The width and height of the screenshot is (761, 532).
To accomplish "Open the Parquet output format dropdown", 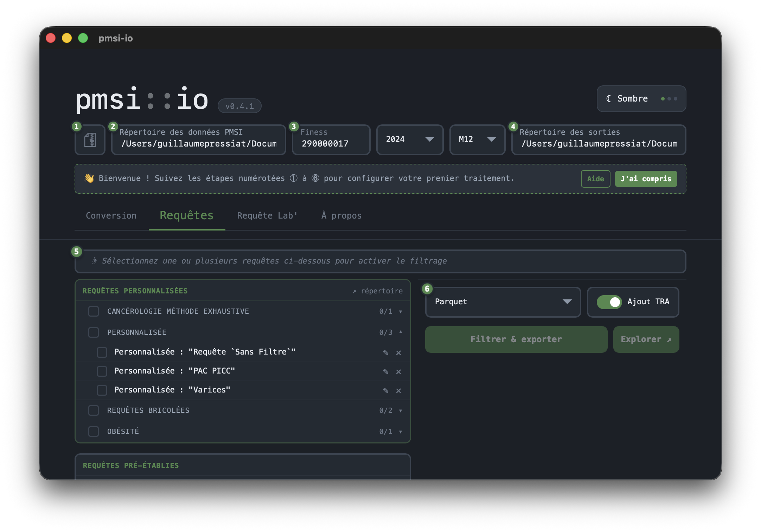I will (x=503, y=302).
